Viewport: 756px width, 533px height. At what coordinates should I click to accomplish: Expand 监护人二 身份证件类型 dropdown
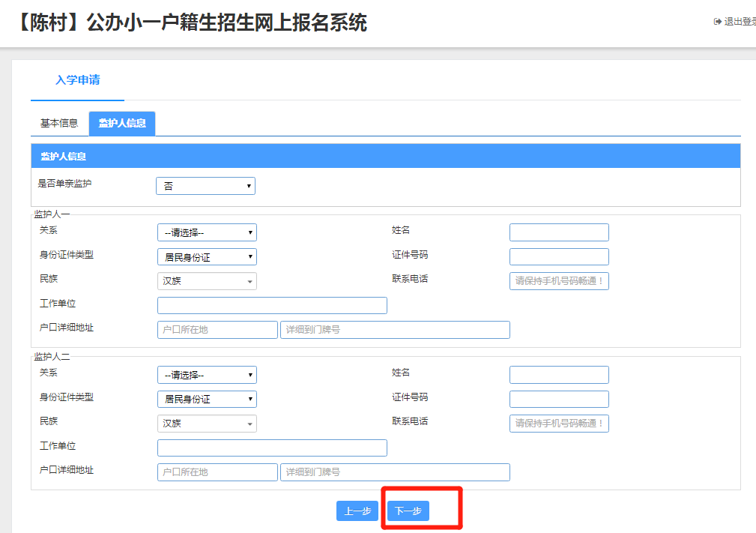[207, 399]
